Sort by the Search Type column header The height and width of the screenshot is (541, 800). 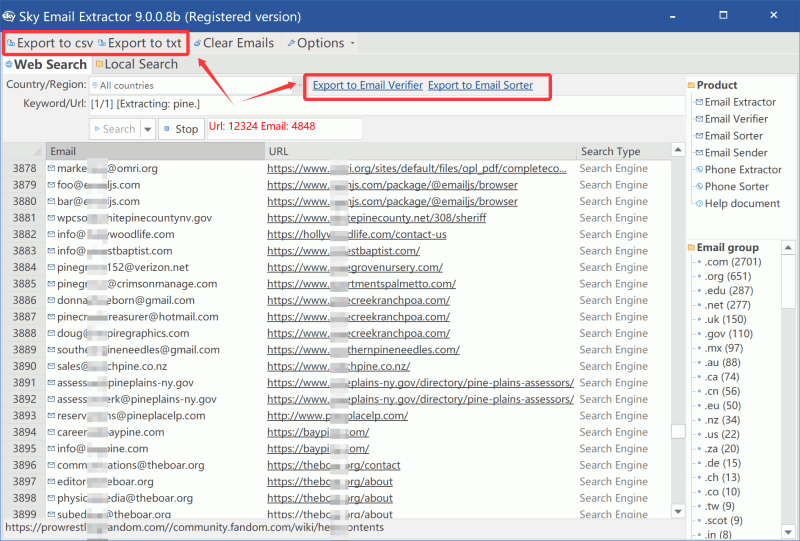point(623,152)
